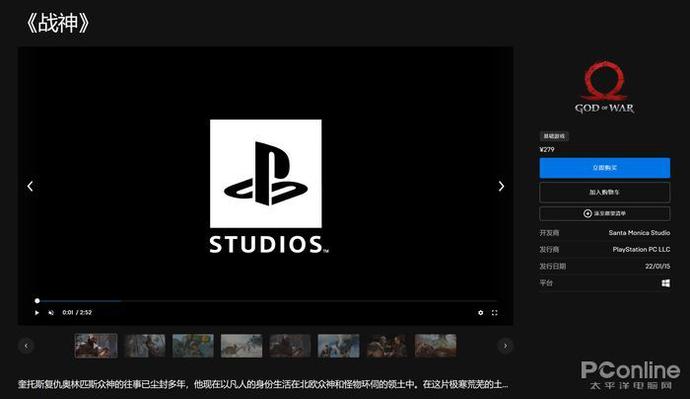Select the last screenshot thumbnail in row
The image size is (690, 399).
pos(435,346)
